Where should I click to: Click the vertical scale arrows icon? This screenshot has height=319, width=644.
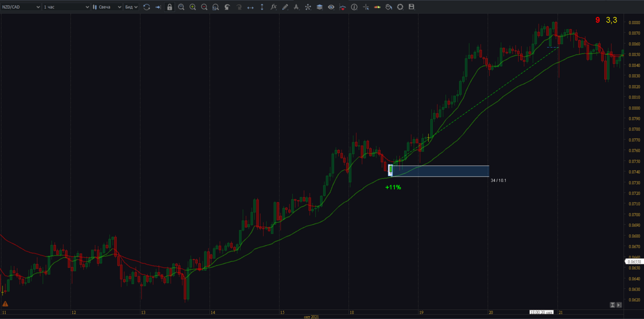point(262,7)
